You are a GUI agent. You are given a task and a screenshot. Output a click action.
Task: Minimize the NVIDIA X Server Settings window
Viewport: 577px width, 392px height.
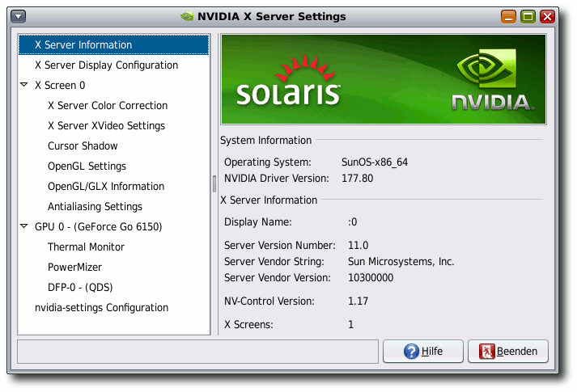point(508,16)
